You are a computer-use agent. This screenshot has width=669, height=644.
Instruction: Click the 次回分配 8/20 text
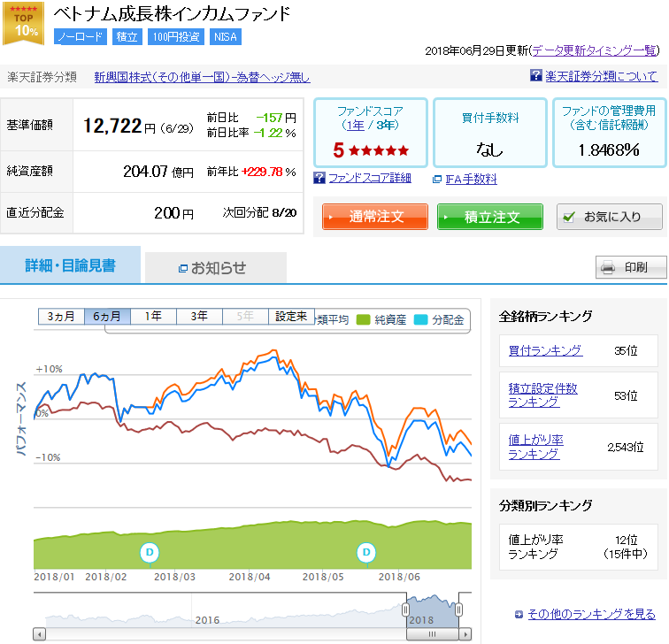259,213
